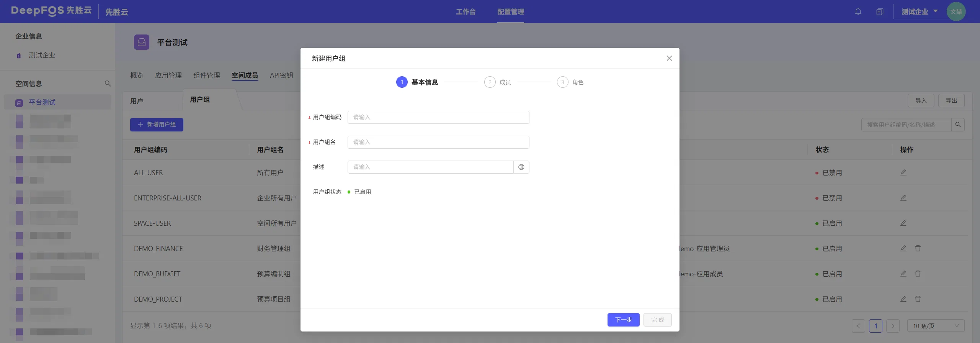Open the 配置管理 top menu
The height and width of the screenshot is (343, 980).
pos(511,12)
